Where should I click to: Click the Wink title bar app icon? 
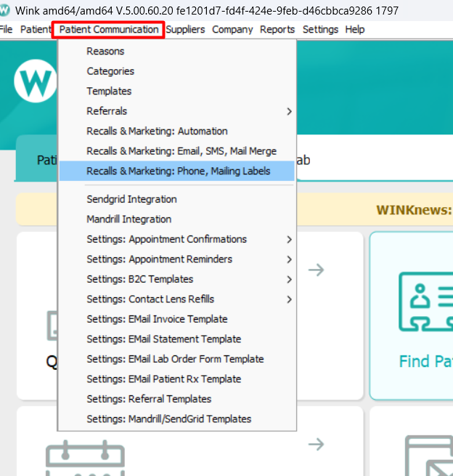tap(4, 11)
